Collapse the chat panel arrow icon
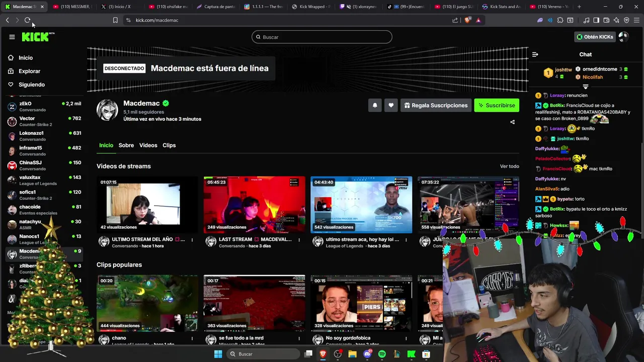The image size is (644, 362). 535,54
